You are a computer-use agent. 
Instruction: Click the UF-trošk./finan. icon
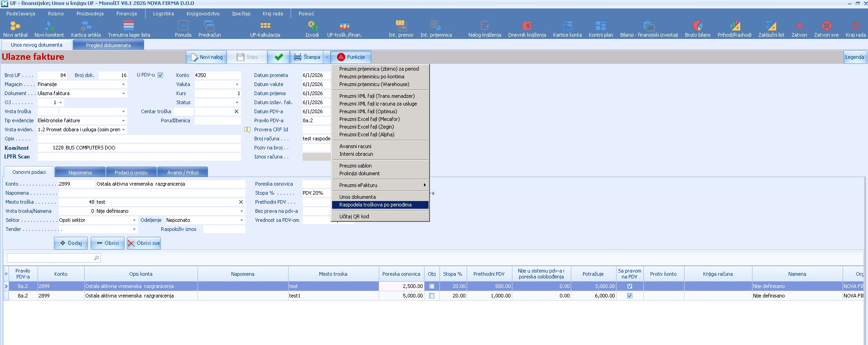344,29
